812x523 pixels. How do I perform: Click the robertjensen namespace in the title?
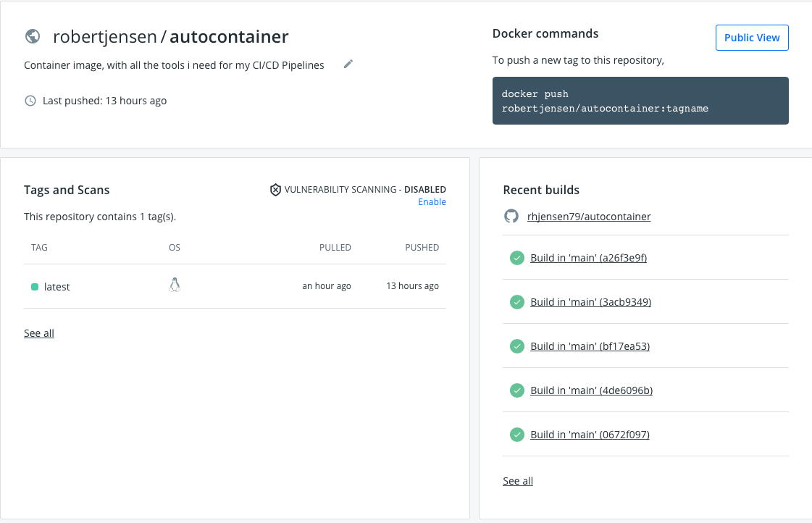(104, 37)
